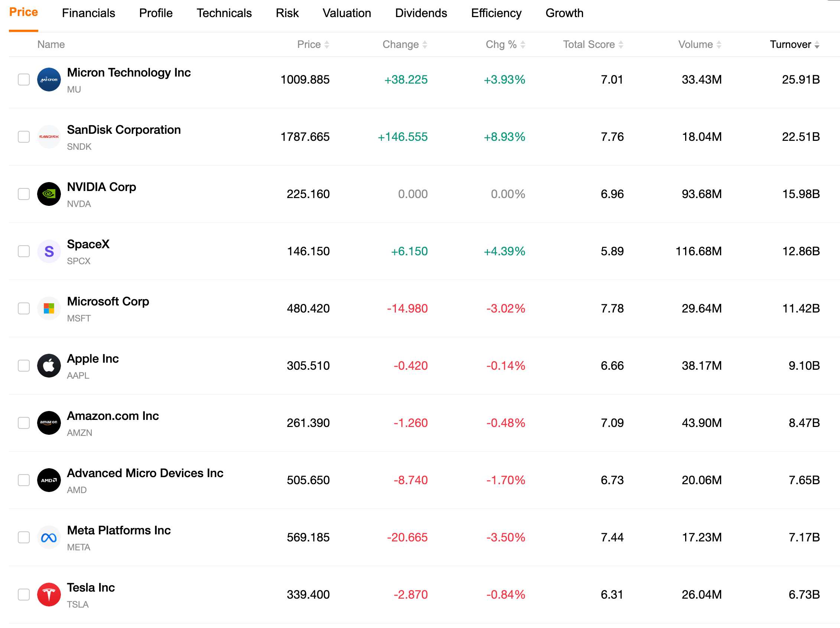Click the SanDisk logo icon
840x628 pixels.
[49, 137]
